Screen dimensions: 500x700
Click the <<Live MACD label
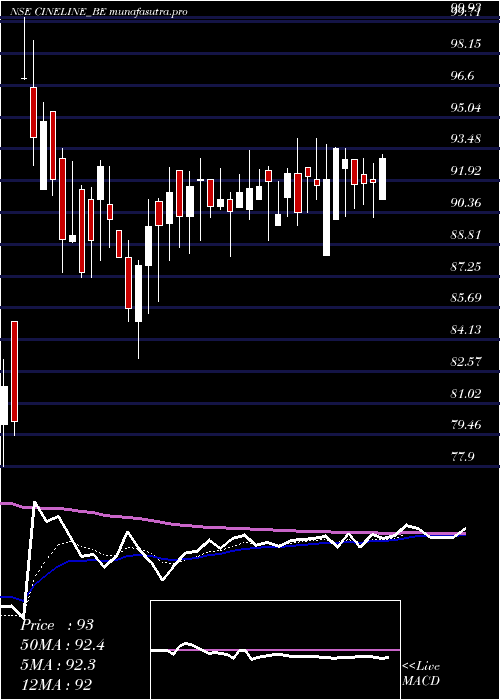[x=421, y=674]
